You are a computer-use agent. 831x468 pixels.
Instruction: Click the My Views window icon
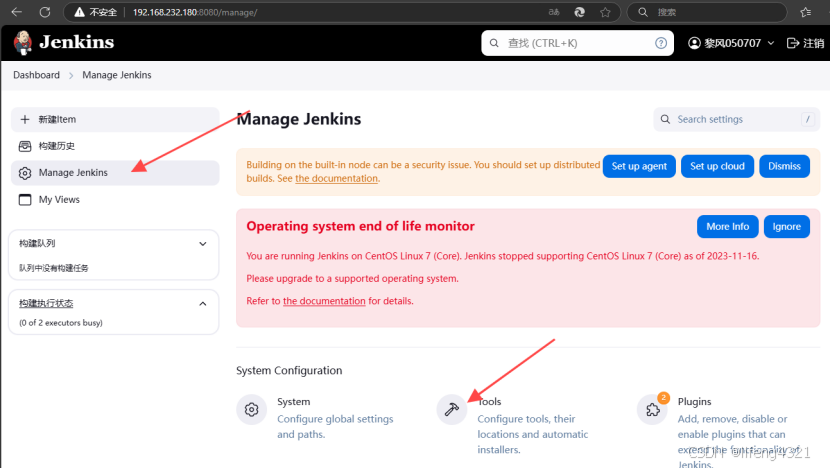coord(25,199)
